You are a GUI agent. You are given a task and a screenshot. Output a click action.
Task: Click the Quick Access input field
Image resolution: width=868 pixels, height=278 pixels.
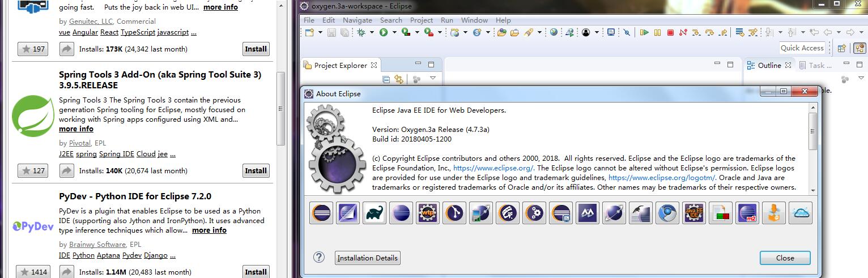tap(802, 48)
